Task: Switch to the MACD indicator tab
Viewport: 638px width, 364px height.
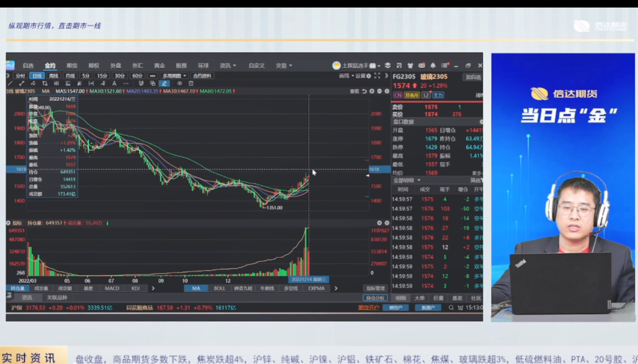Action: [112, 288]
